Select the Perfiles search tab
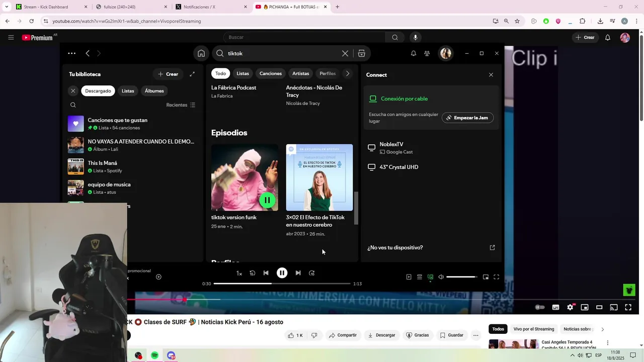 328,73
